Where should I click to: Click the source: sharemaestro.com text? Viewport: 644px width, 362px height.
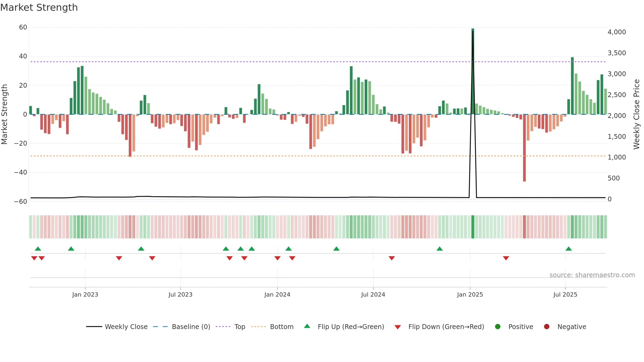pyautogui.click(x=592, y=275)
